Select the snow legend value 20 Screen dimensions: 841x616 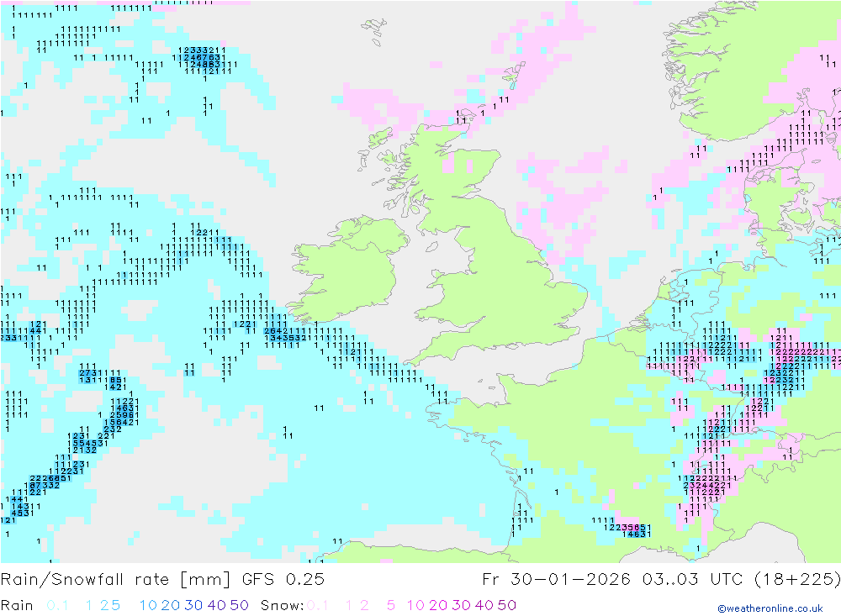[x=438, y=605]
